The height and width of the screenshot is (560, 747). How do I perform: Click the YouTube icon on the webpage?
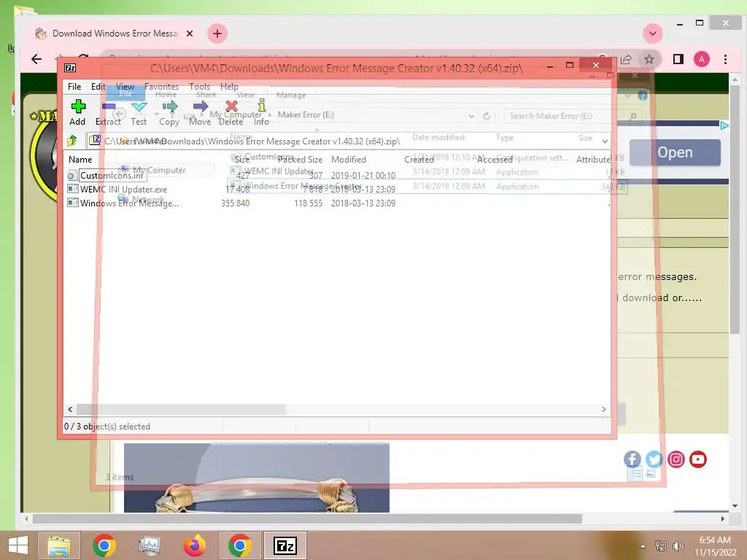tap(698, 459)
